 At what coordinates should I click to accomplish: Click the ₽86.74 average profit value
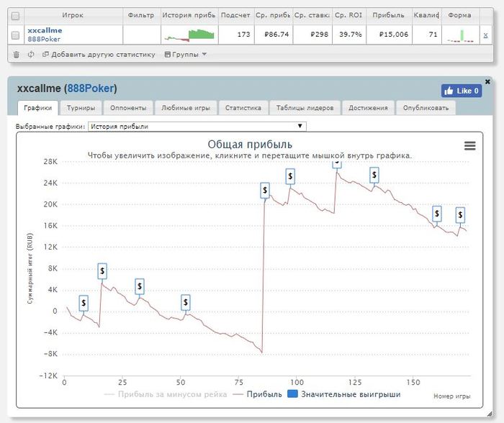coord(276,35)
